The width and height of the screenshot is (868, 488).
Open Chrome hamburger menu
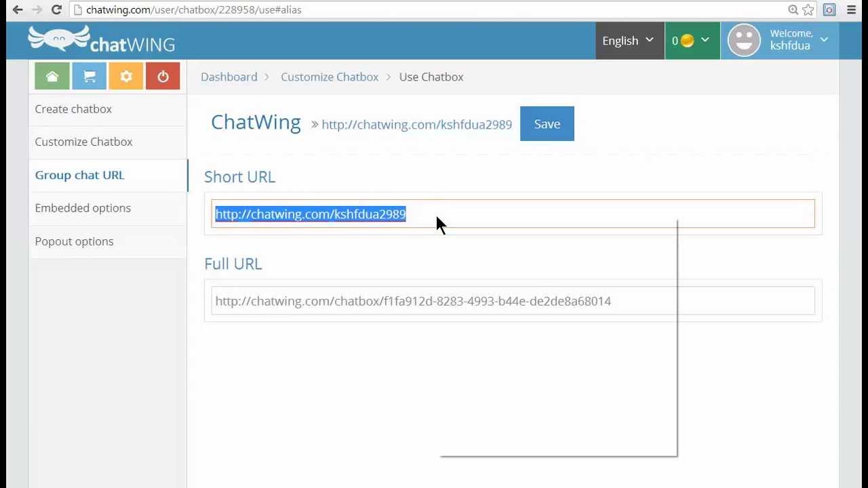click(x=851, y=9)
